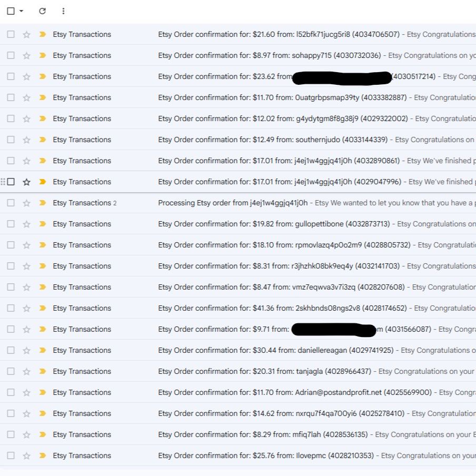Toggle importance marker on $8.29 mfiq7lah email
476x476 pixels.
[x=43, y=434]
